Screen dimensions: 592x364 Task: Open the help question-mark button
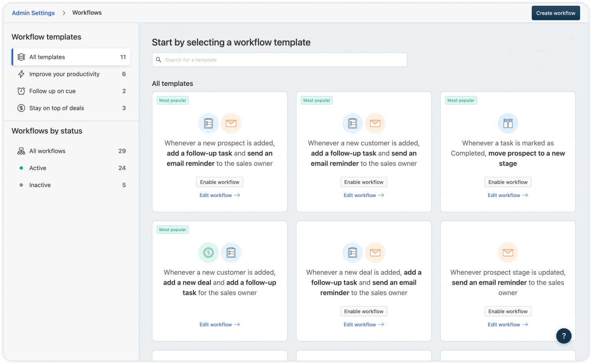click(x=564, y=335)
